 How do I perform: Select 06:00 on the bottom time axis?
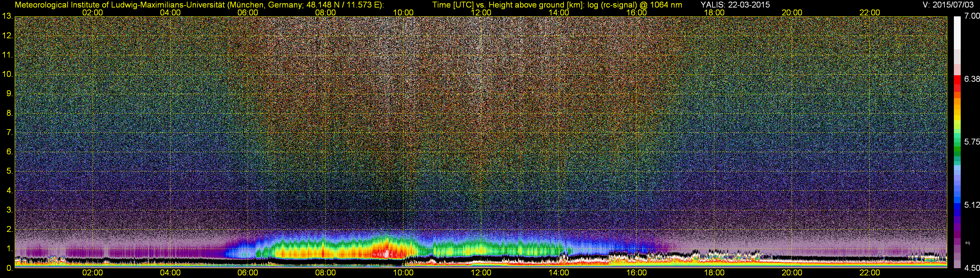click(248, 273)
